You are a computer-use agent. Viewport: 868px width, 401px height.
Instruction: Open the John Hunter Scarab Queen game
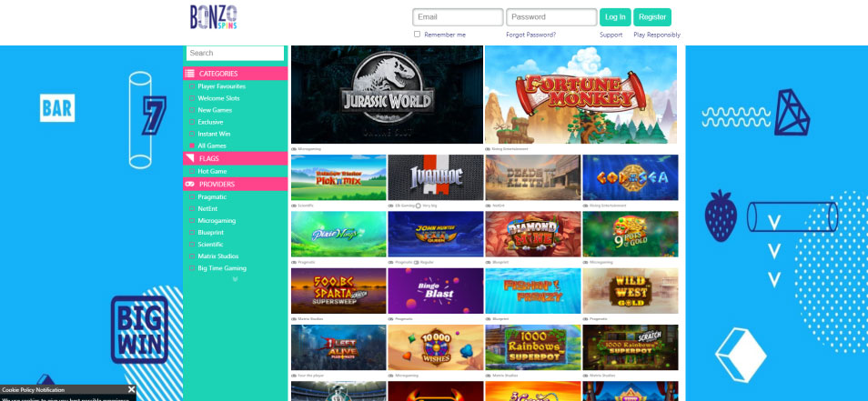click(x=436, y=234)
